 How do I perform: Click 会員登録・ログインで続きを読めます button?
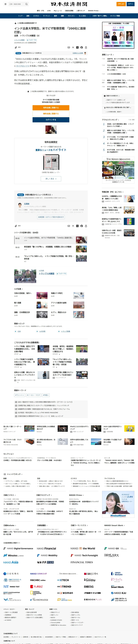click(51, 217)
